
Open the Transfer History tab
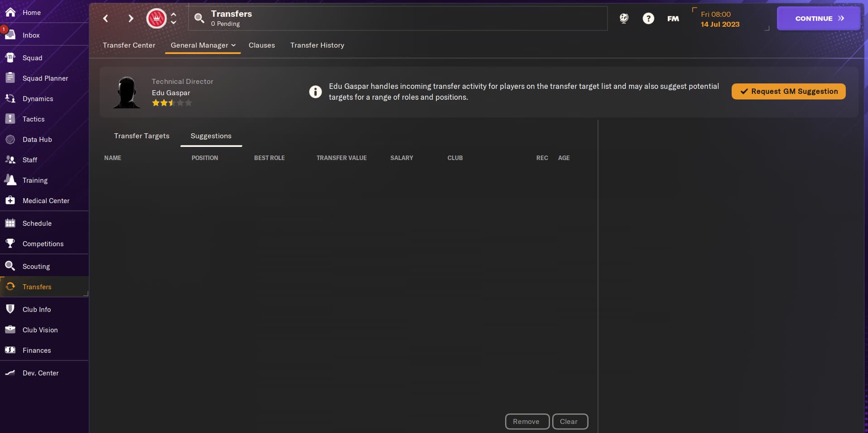tap(317, 45)
